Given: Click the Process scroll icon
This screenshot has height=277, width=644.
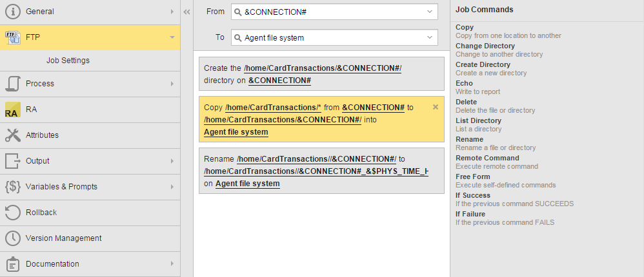Looking at the screenshot, I should coord(12,84).
